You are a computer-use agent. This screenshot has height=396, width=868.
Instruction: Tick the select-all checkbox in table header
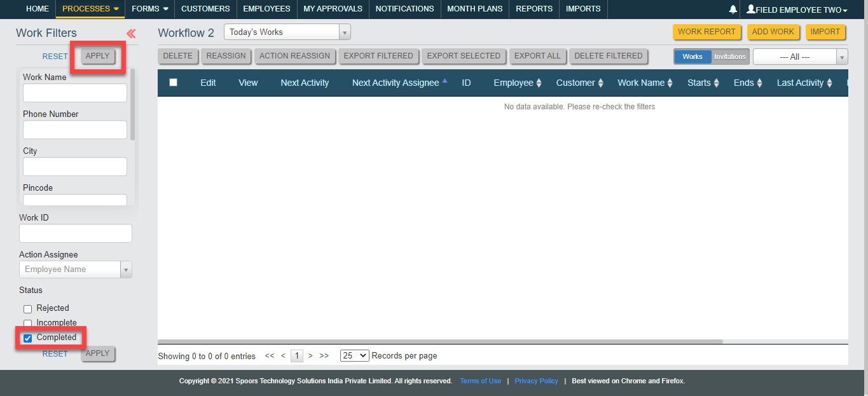click(173, 83)
